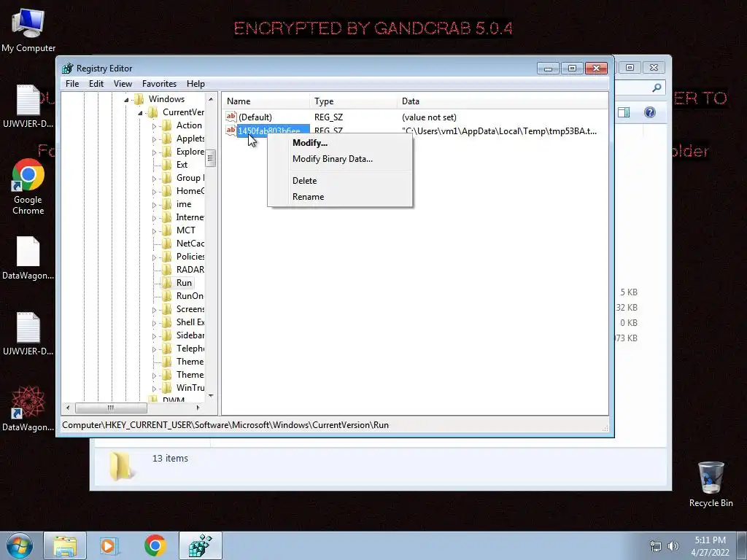Select the Run key in tree

pos(184,283)
